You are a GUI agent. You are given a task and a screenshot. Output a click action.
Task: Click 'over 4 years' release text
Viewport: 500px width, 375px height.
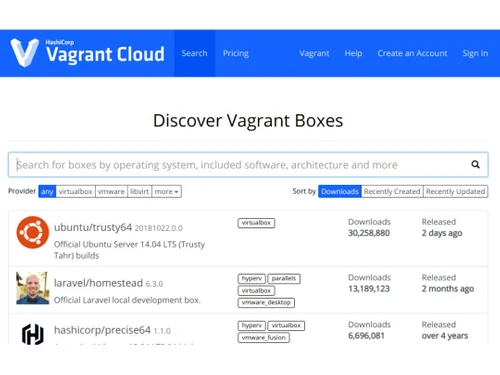(445, 336)
